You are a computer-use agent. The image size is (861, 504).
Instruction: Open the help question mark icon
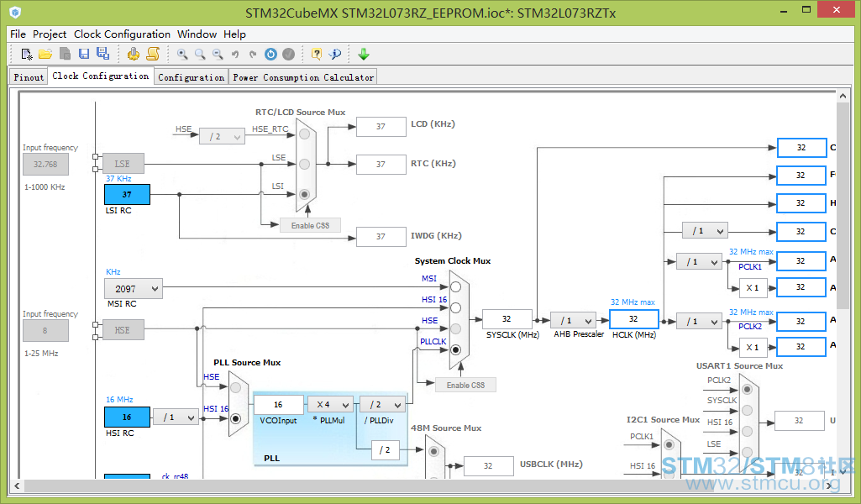[317, 54]
